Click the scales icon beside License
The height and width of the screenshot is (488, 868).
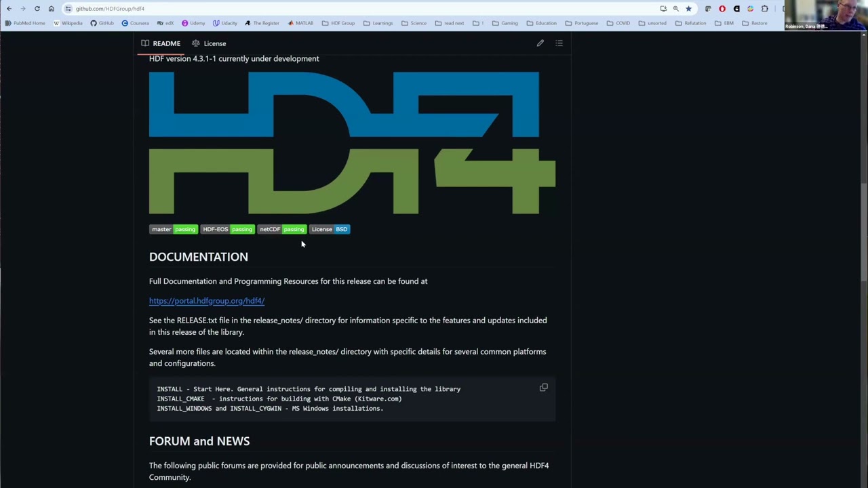196,43
